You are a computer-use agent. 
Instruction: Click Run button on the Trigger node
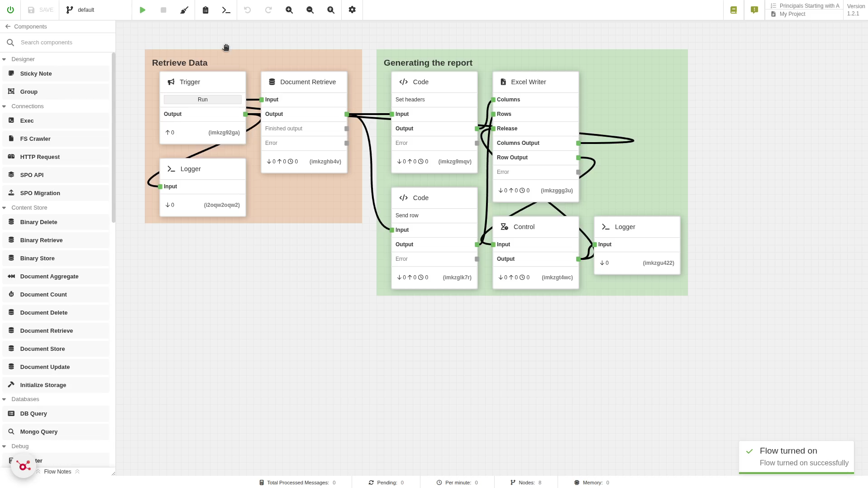coord(203,100)
